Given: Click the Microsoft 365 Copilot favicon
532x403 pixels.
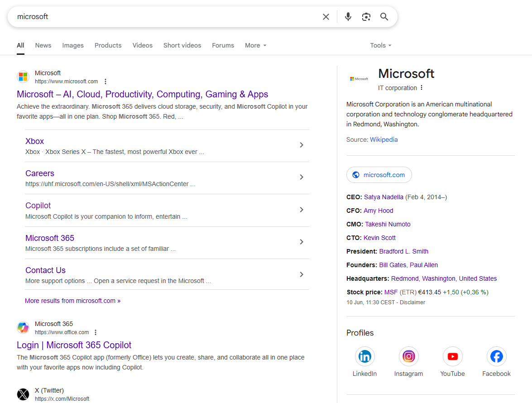Looking at the screenshot, I should (x=23, y=328).
